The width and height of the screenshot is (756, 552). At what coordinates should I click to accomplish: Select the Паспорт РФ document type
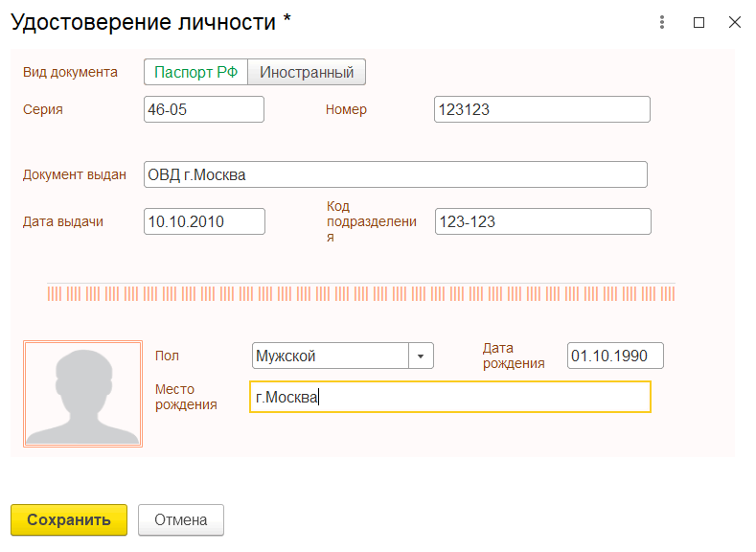click(x=195, y=72)
